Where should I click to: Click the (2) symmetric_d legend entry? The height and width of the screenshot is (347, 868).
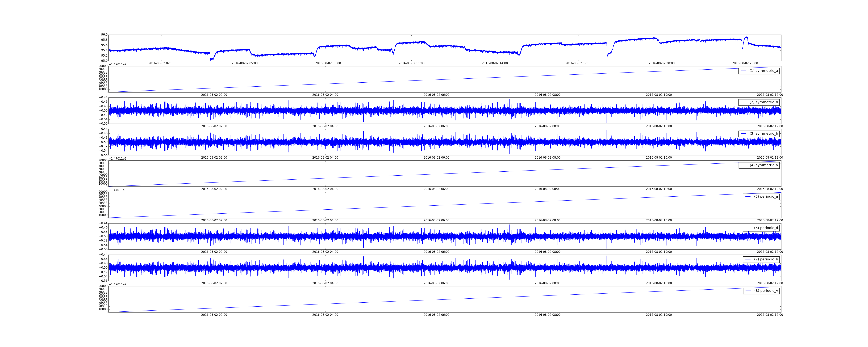tap(763, 102)
